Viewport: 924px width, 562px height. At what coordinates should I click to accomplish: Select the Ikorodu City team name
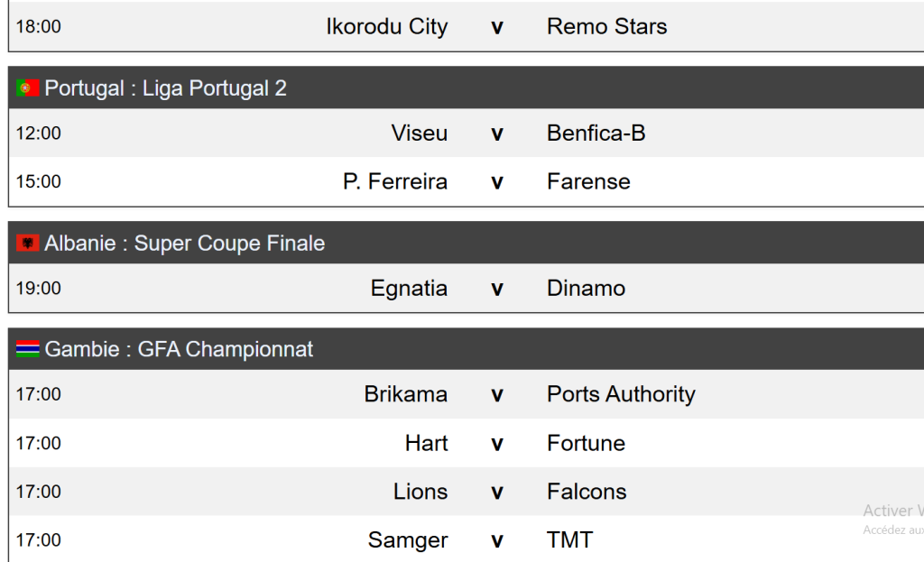pyautogui.click(x=386, y=27)
